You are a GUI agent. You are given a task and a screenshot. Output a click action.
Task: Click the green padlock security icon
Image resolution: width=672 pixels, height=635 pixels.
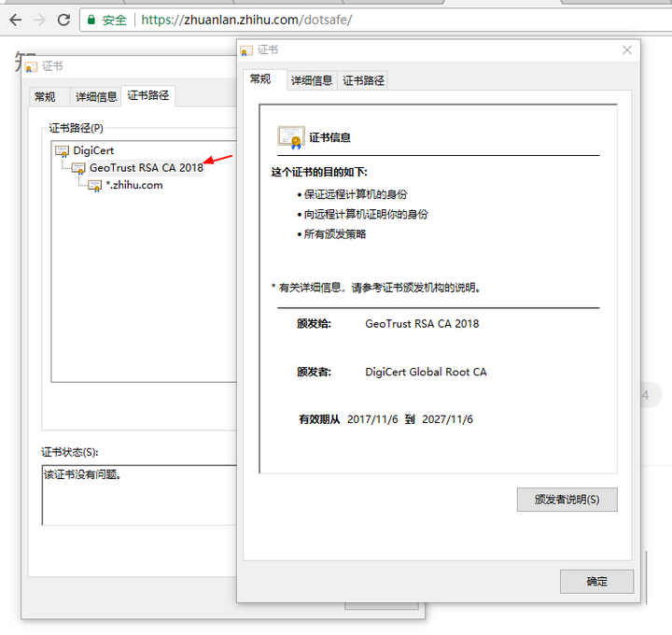91,20
